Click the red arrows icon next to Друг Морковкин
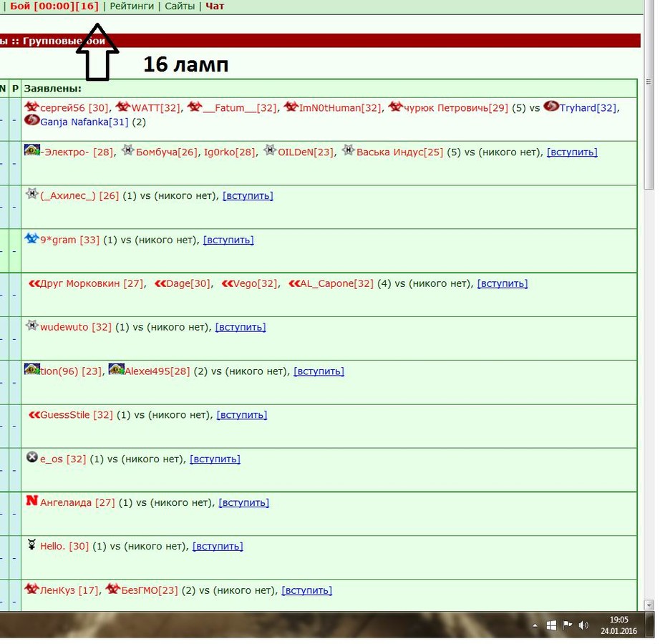Screen dimensions: 660x644 click(x=34, y=284)
